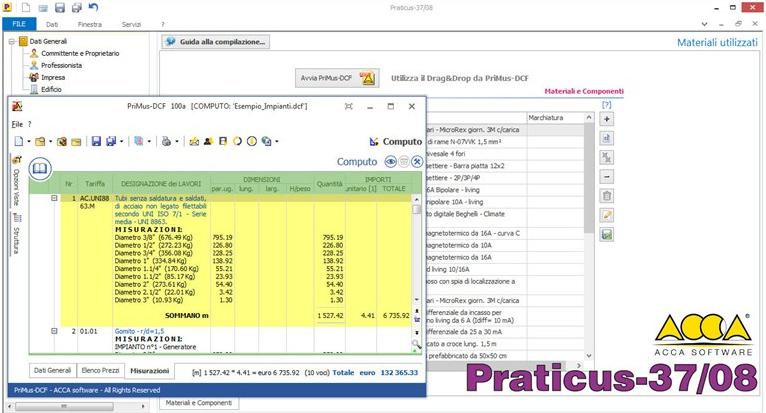Click the new document icon in PriMus-DCF toolbar
766x413 pixels.
click(x=19, y=141)
